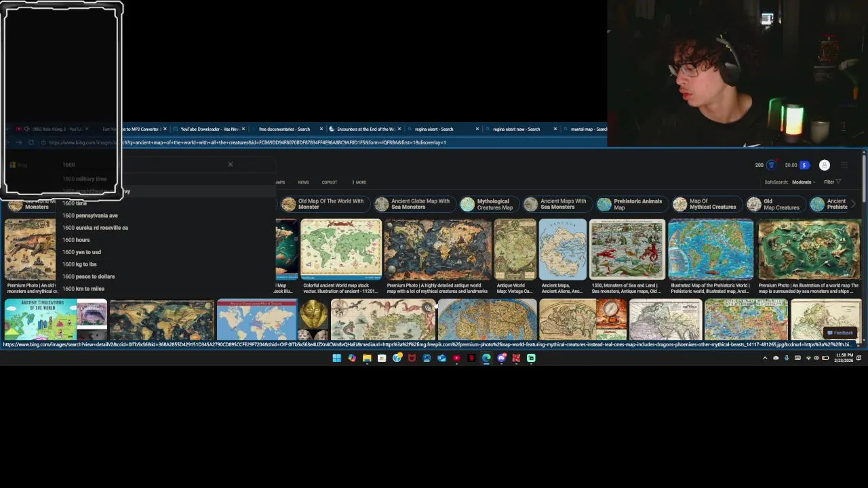Open 'Colorful ancient World map stock' image
Screen dimensions: 868x488
click(341, 249)
